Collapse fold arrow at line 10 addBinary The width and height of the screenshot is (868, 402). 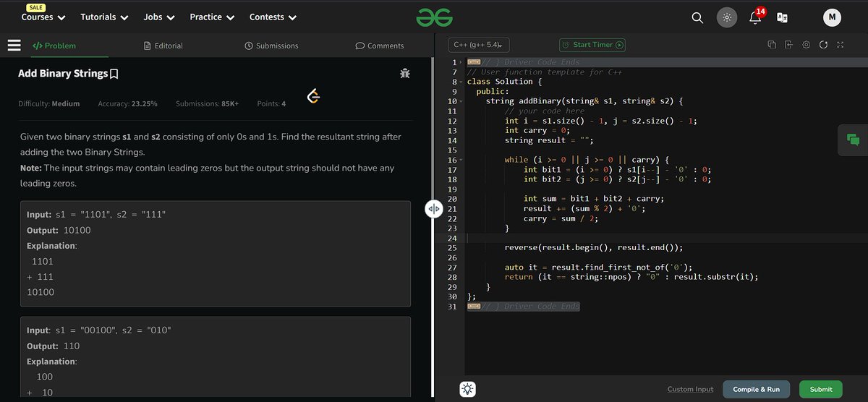(x=462, y=102)
